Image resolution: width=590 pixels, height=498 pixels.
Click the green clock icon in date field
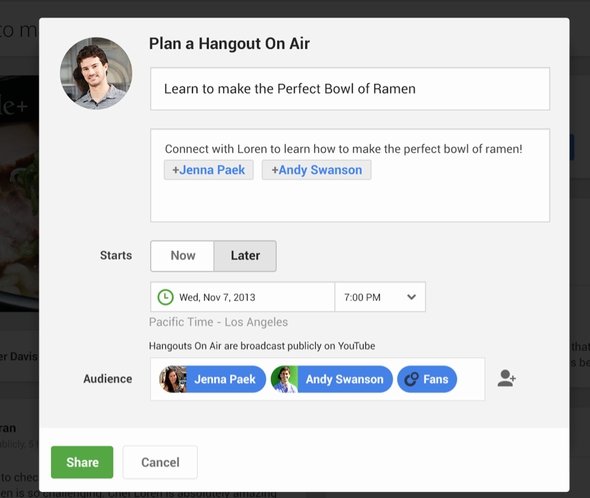click(165, 297)
